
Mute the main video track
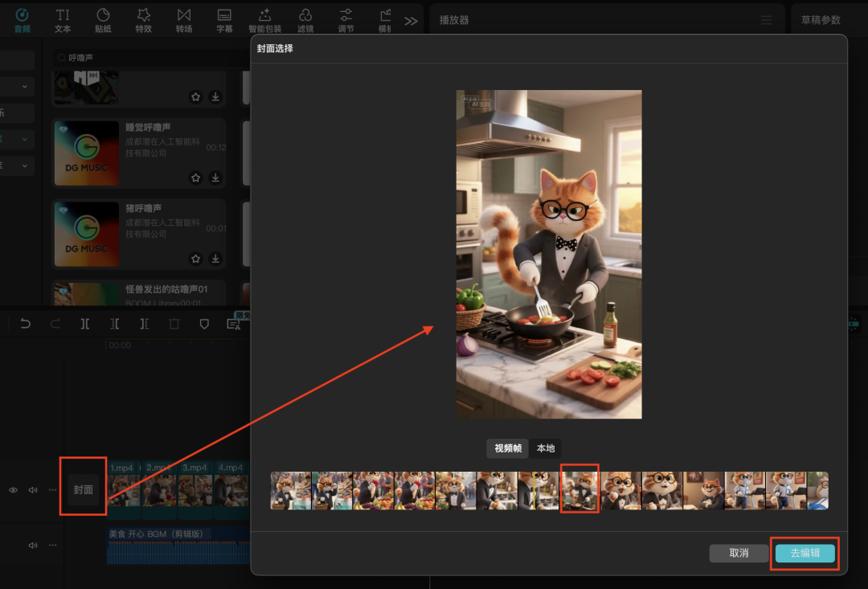(x=33, y=489)
